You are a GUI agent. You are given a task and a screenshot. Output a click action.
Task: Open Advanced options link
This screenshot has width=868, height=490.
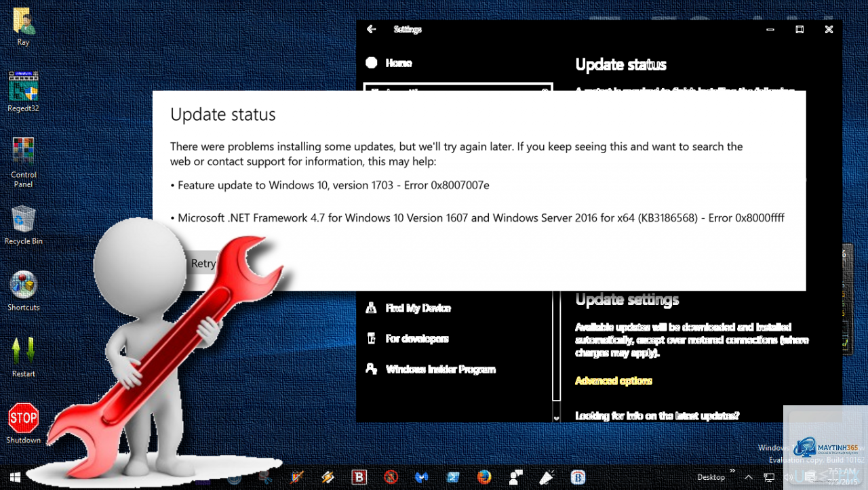(614, 381)
